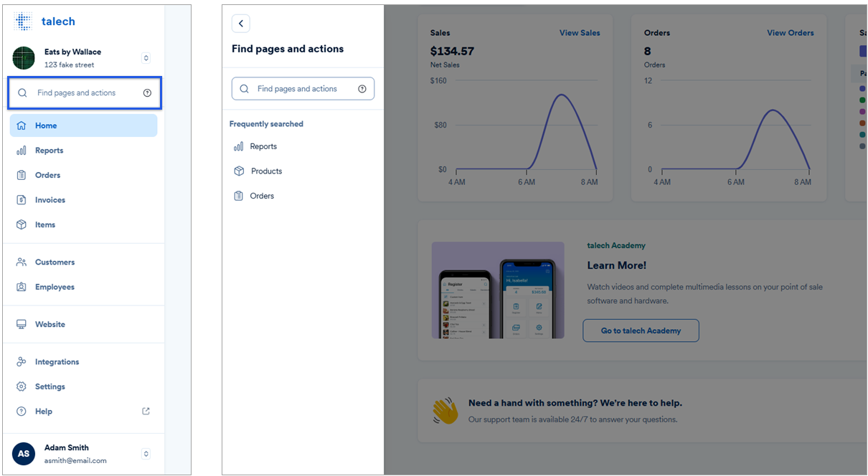
Task: Click the talech Academy phone thumbnail
Action: pyautogui.click(x=498, y=290)
